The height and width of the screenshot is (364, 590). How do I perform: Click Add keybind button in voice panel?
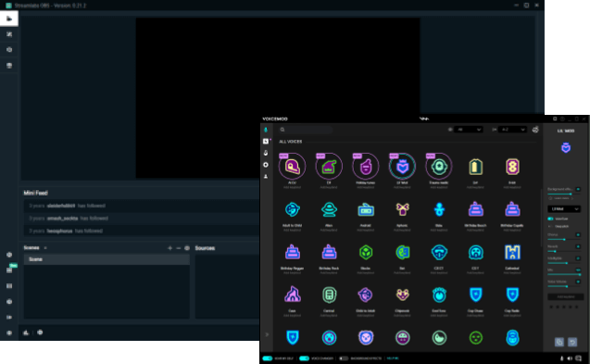click(565, 297)
